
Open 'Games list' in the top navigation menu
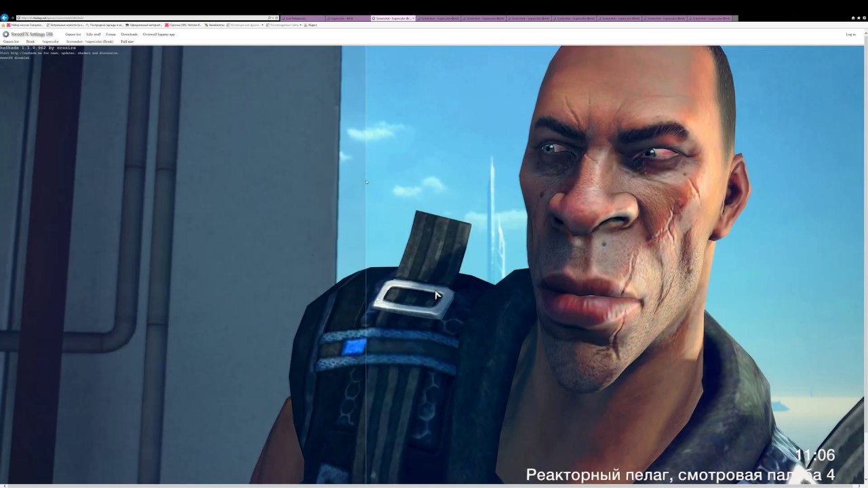click(73, 34)
